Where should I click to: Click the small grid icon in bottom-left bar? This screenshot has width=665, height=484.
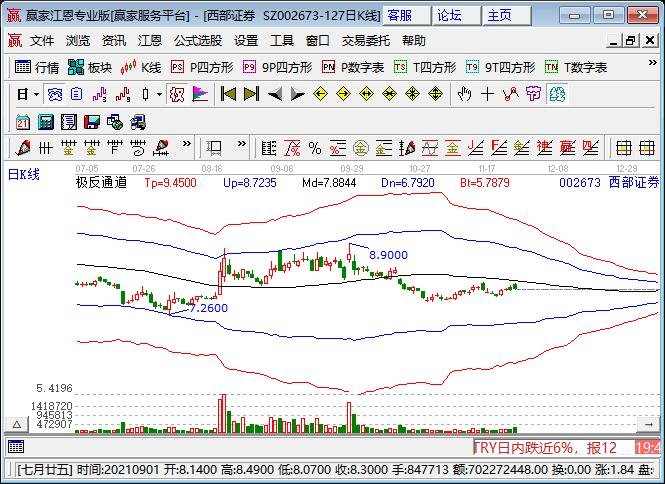[16, 447]
